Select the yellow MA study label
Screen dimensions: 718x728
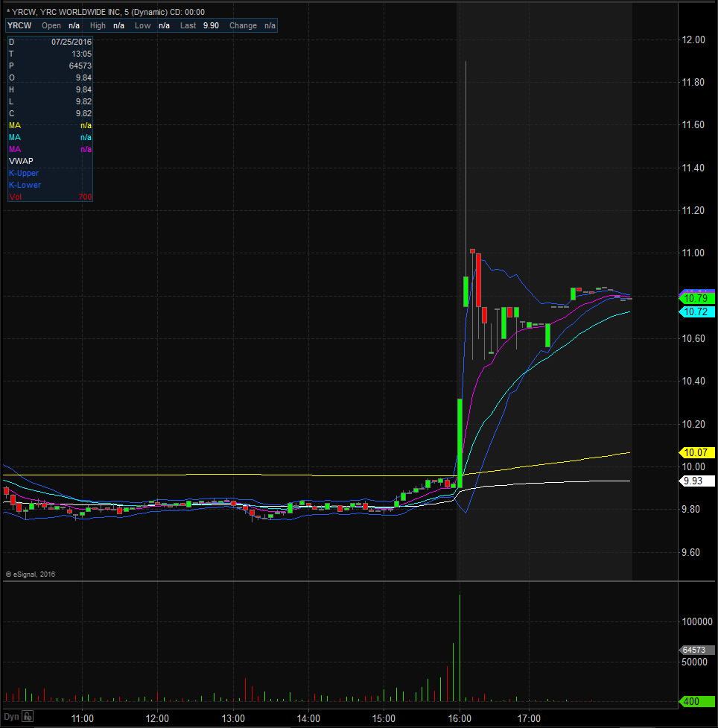[15, 125]
